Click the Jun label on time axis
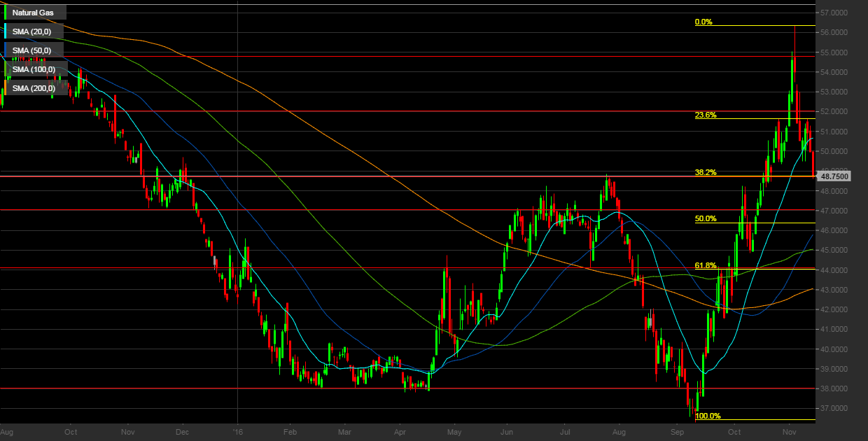This screenshot has height=441, width=868. pos(507,433)
